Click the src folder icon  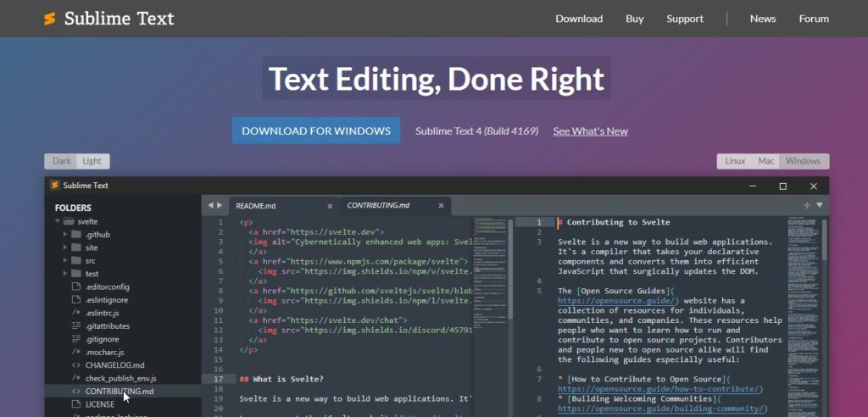click(76, 260)
